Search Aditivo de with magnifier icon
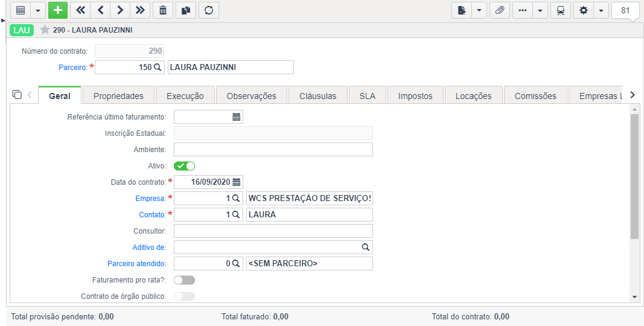Viewport: 644px width, 326px height. [366, 247]
